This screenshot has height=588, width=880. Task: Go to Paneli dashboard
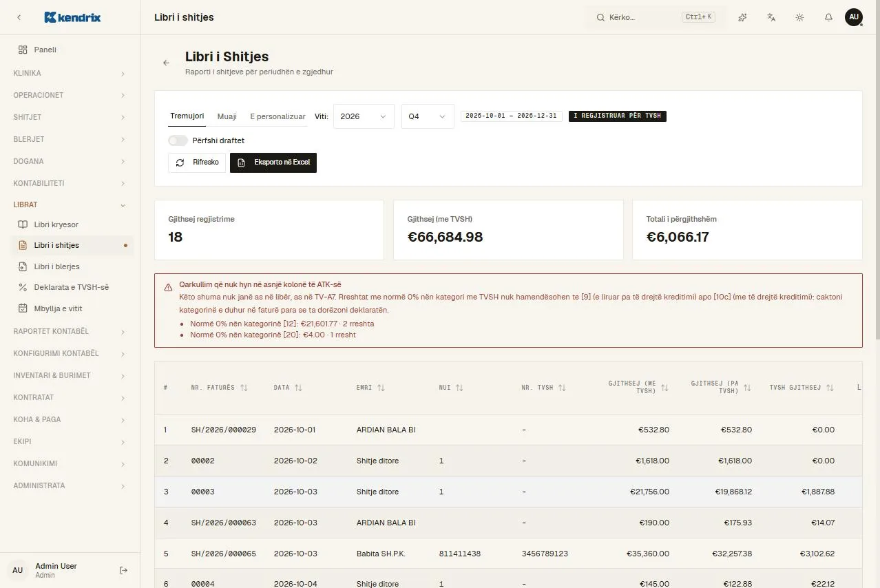tap(70, 50)
